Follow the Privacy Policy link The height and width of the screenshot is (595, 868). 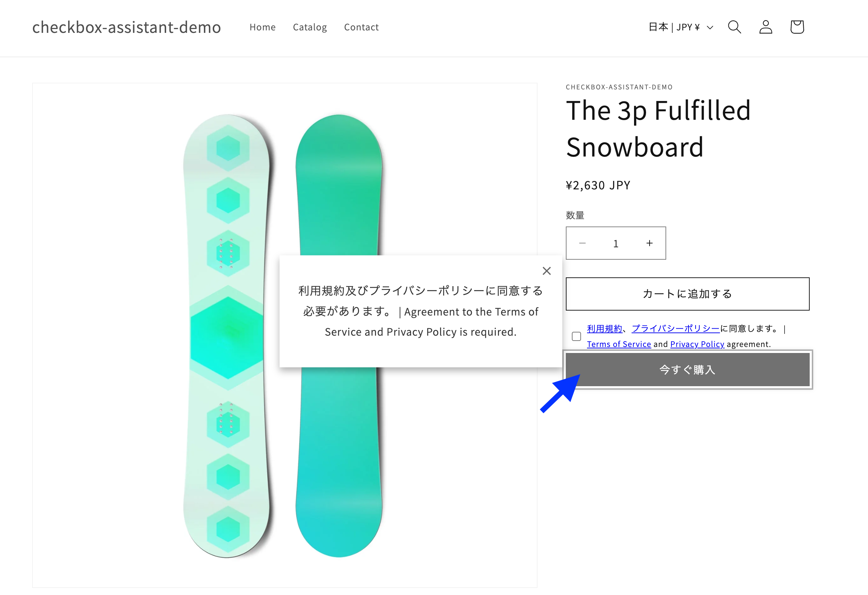(x=697, y=344)
